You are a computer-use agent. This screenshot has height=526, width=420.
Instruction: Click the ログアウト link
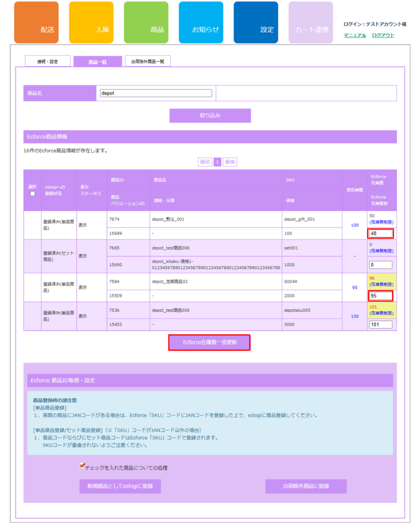pos(383,35)
